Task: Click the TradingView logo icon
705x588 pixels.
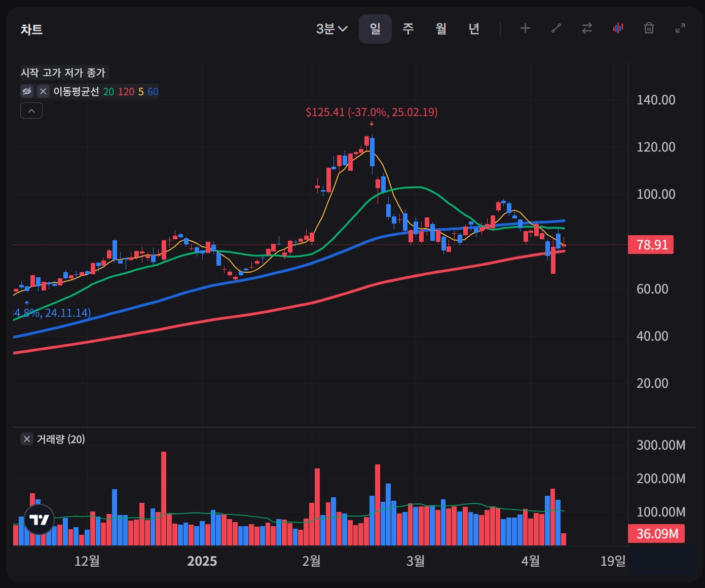Action: 39,520
